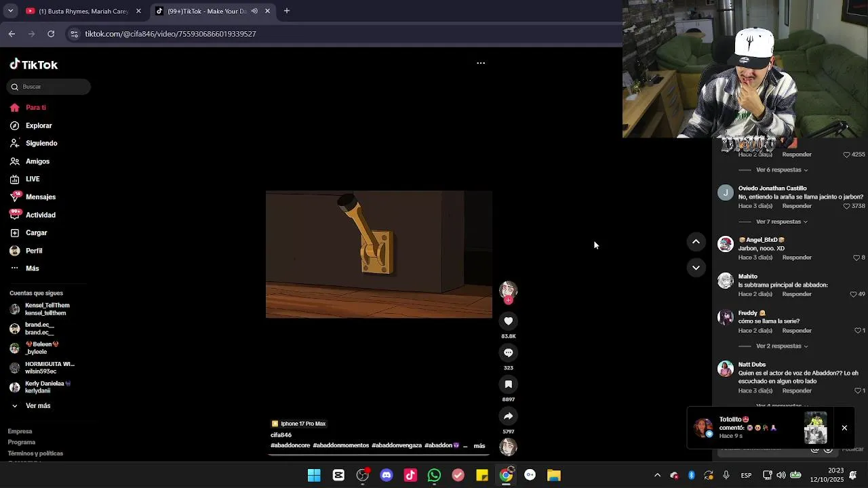
Task: Reload the page in Chrome
Action: click(51, 34)
